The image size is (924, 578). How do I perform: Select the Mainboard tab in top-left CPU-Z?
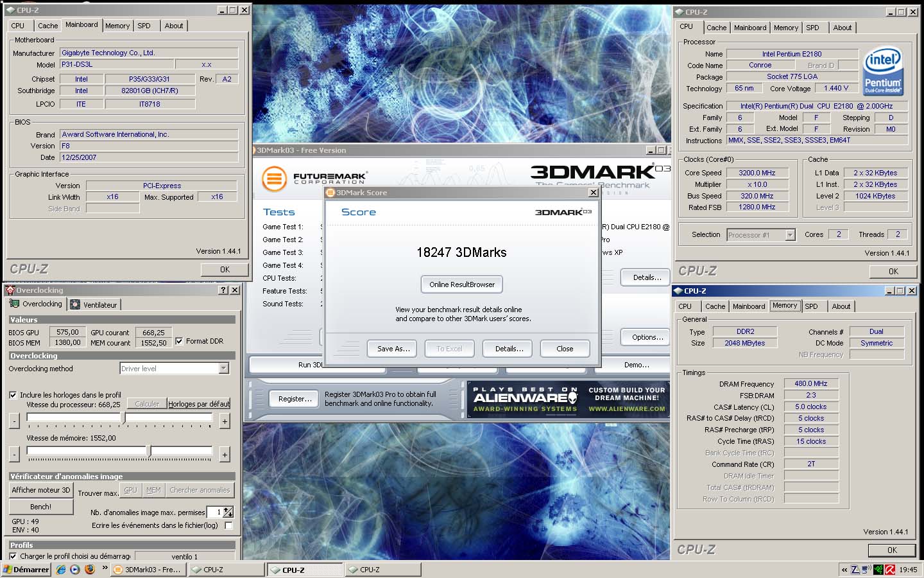[x=81, y=24]
